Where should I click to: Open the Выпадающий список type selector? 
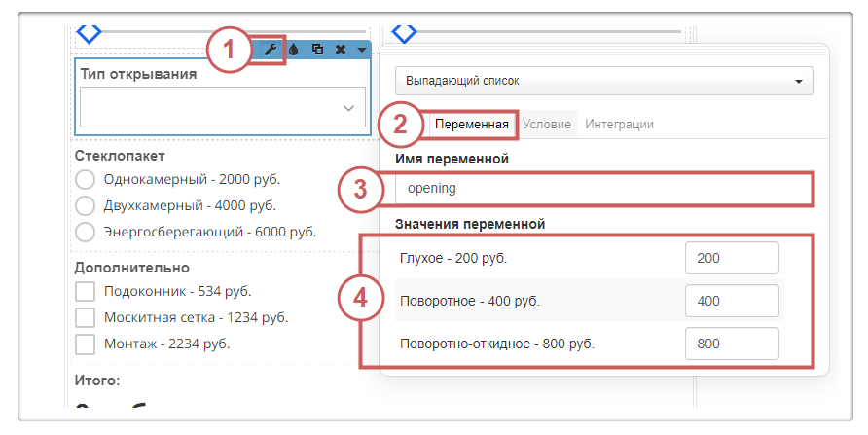click(603, 81)
